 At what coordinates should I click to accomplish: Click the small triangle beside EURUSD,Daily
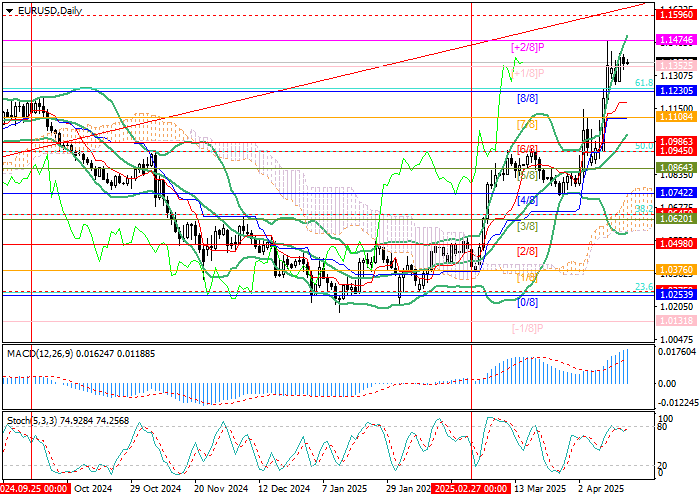pos(5,8)
